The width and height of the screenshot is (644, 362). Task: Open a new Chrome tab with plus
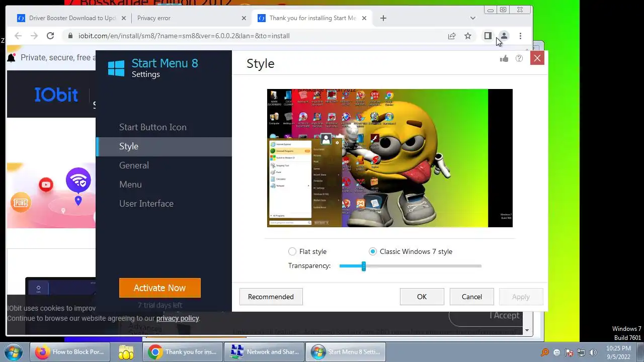[383, 18]
